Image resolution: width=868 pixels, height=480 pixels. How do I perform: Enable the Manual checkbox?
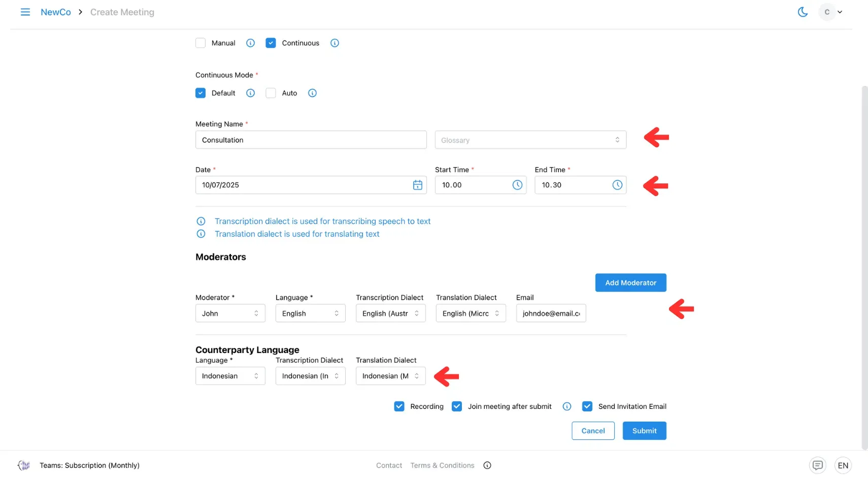coord(201,43)
